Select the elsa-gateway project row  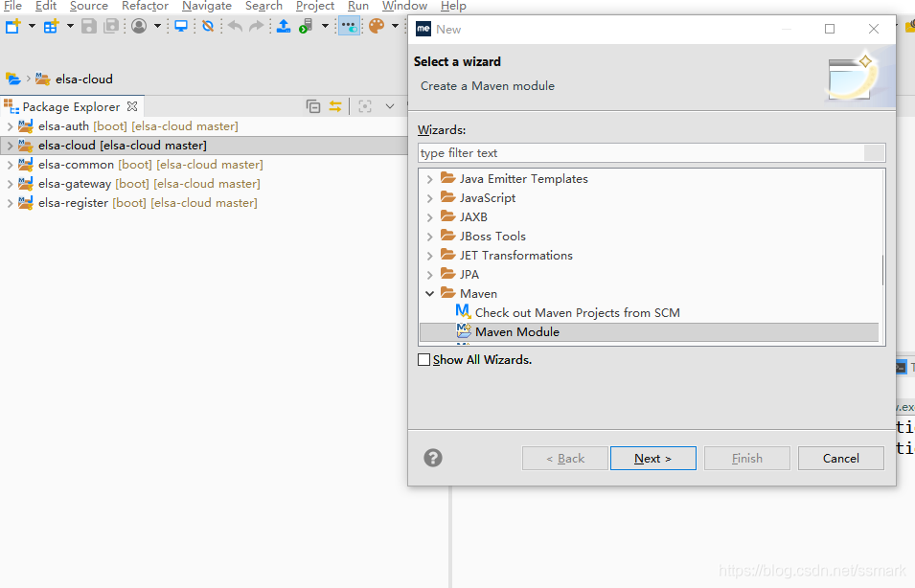pyautogui.click(x=140, y=184)
